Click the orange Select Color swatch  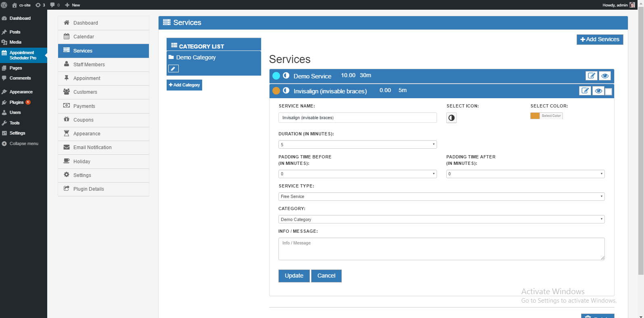(x=535, y=116)
